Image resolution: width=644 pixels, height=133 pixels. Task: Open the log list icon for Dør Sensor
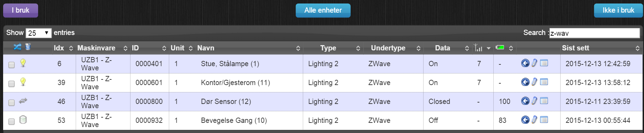click(x=544, y=101)
